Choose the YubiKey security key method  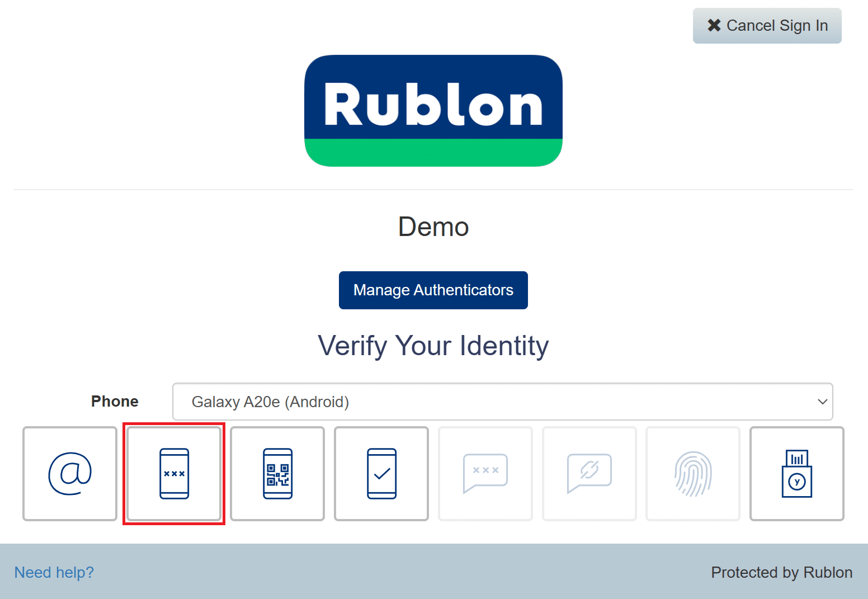point(796,474)
